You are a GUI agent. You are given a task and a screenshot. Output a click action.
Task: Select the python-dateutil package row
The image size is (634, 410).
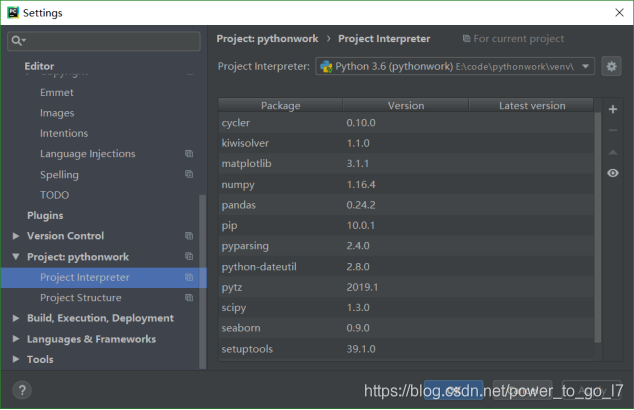pyautogui.click(x=406, y=266)
